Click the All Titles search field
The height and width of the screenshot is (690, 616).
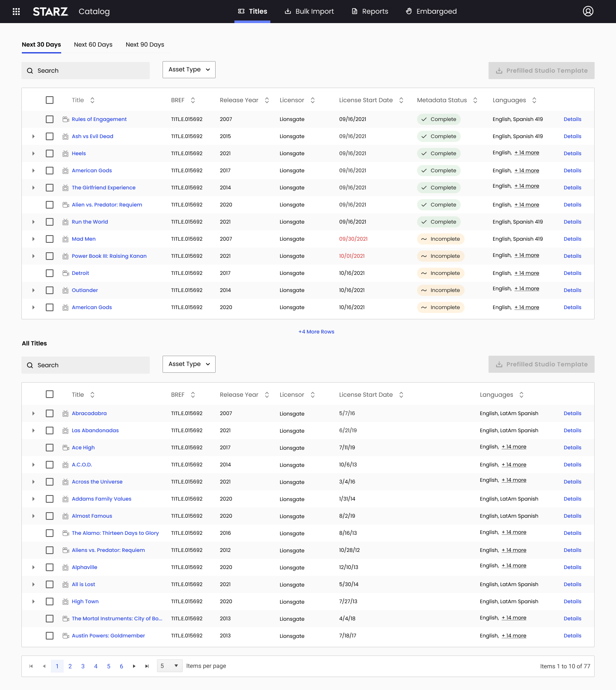(x=86, y=365)
